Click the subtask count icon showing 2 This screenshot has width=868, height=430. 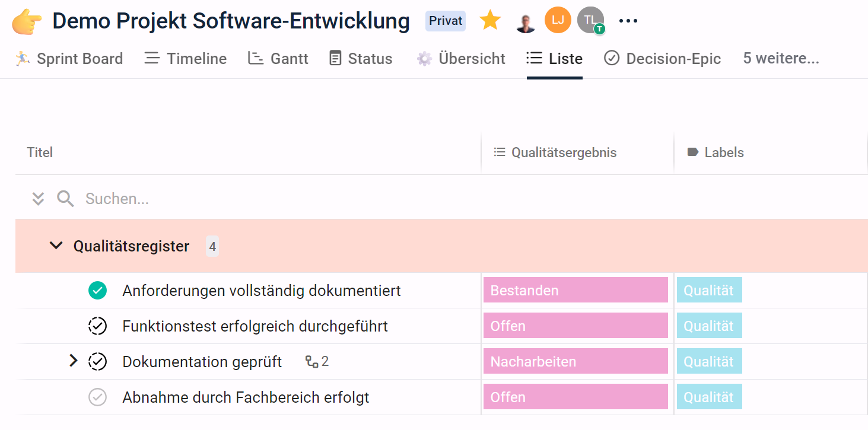(x=317, y=361)
